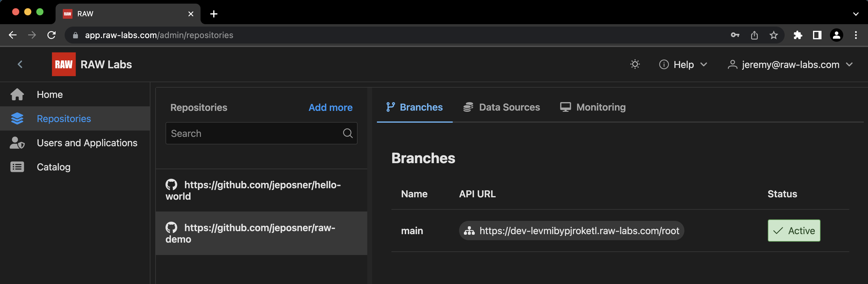Switch to the Branches tab
The height and width of the screenshot is (284, 868).
414,107
